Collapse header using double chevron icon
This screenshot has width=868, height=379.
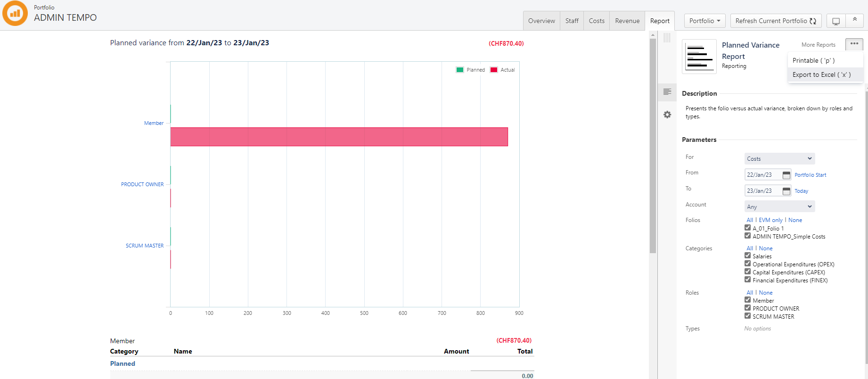point(854,20)
